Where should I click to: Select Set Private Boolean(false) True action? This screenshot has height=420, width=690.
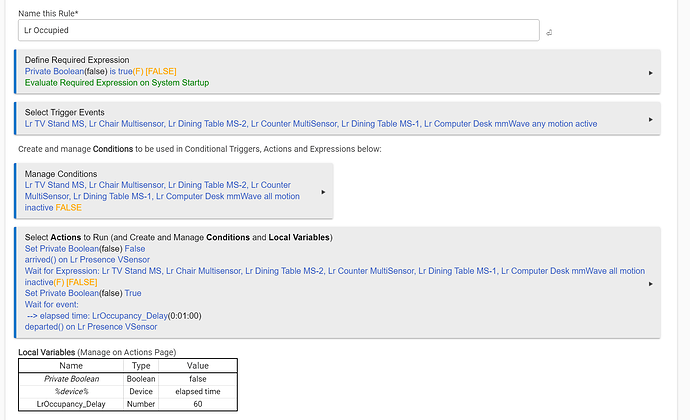click(x=83, y=293)
